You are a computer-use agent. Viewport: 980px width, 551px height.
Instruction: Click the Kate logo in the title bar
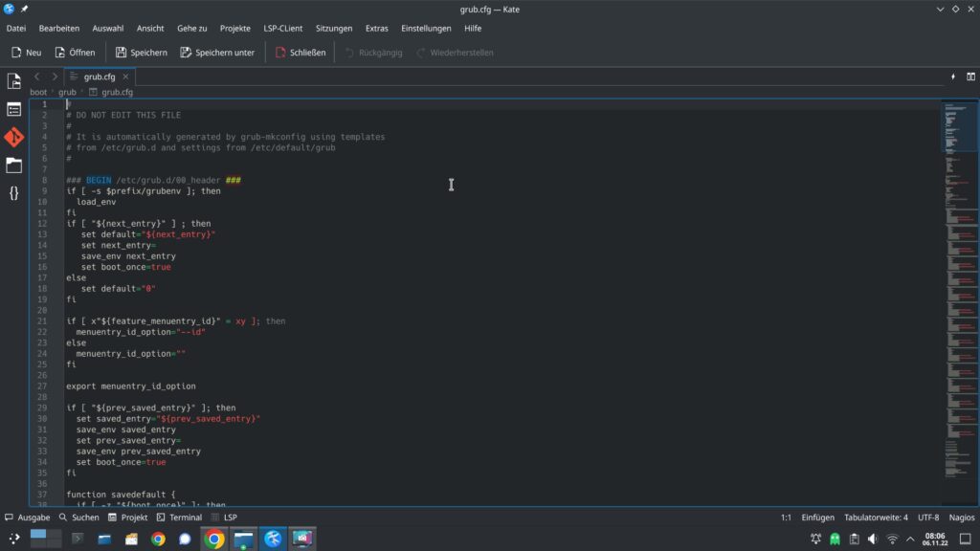pos(9,10)
